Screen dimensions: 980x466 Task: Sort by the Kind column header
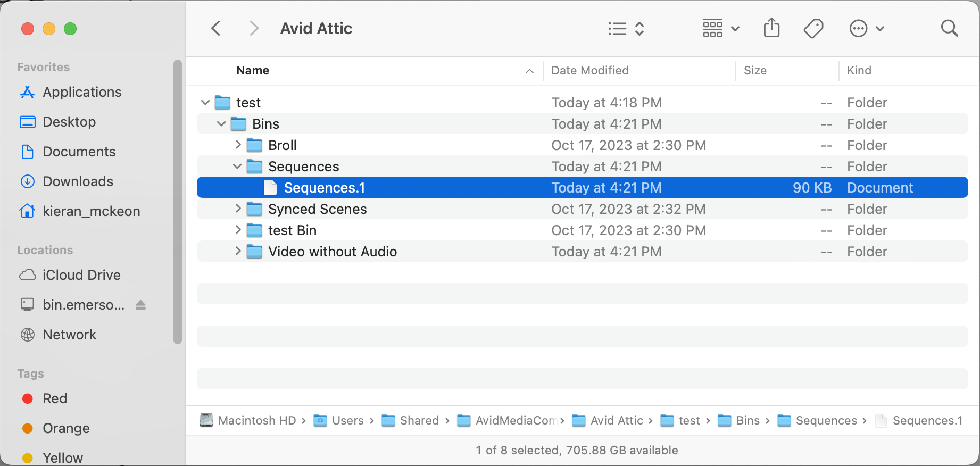pos(859,70)
